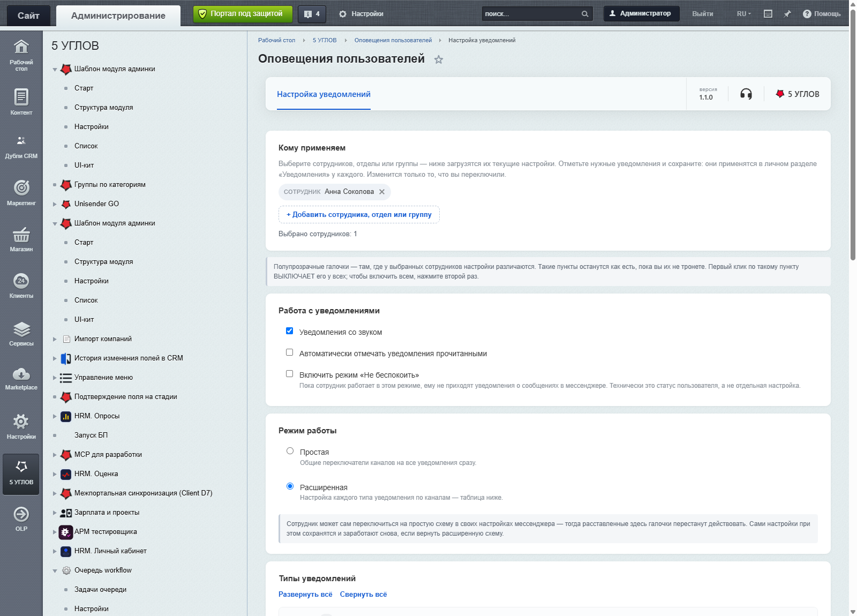Add page to favorites with star icon
The width and height of the screenshot is (857, 616).
(439, 59)
